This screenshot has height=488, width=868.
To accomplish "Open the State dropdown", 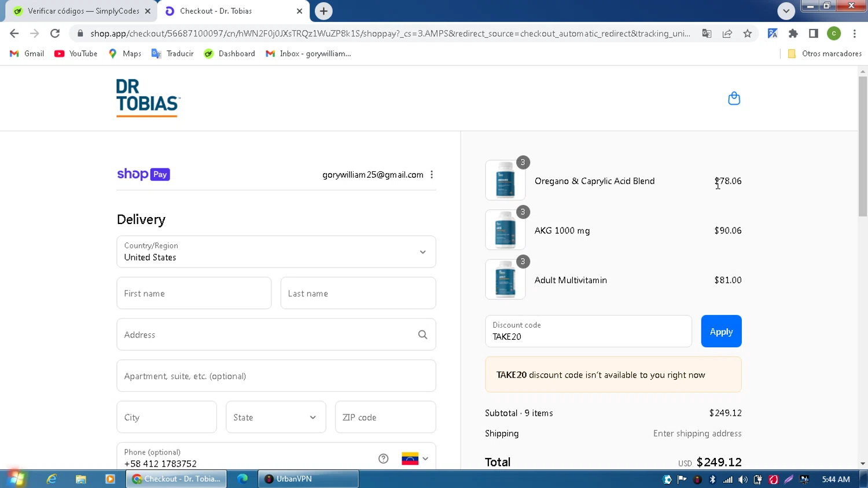I will [276, 417].
